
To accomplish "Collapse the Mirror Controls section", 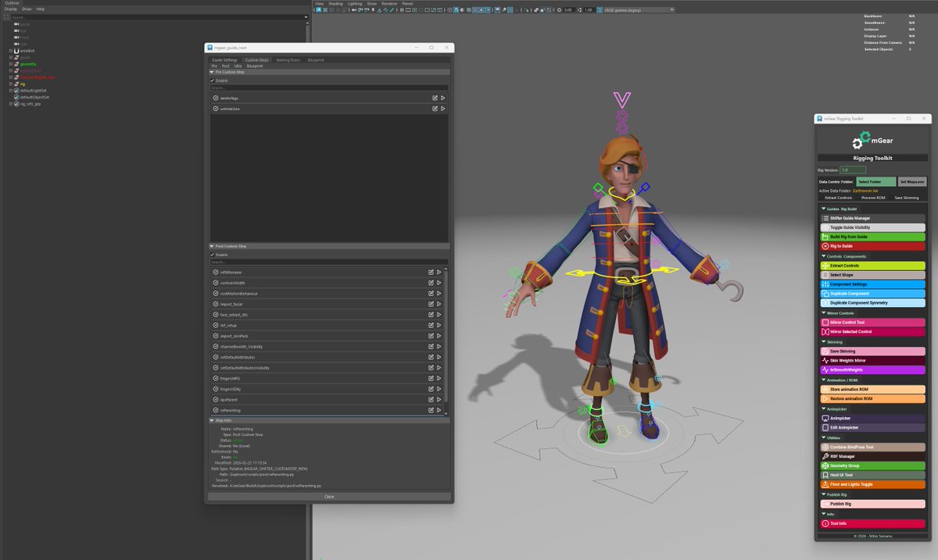I will [x=823, y=312].
